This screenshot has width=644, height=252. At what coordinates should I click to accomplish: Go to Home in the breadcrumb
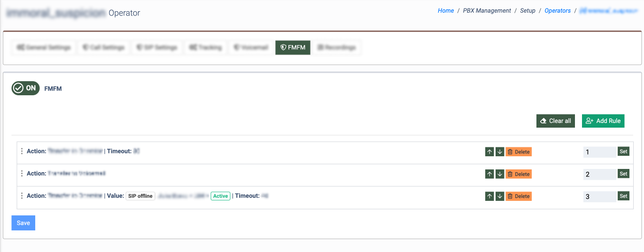(445, 11)
